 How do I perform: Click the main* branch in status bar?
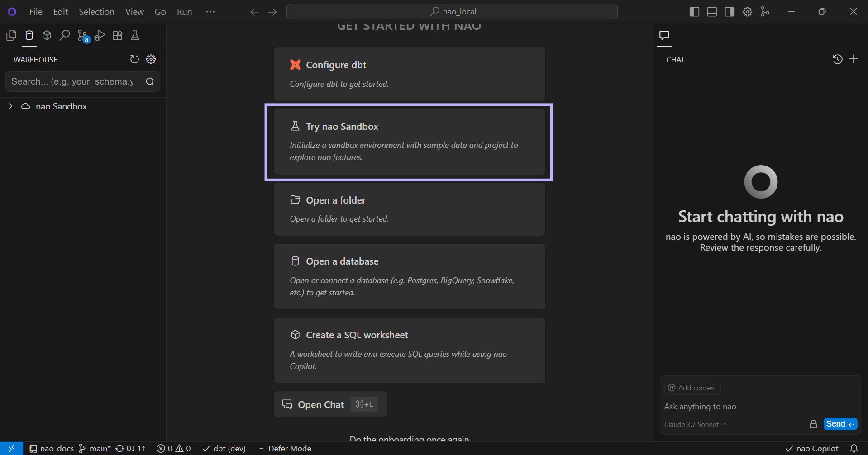pyautogui.click(x=95, y=448)
